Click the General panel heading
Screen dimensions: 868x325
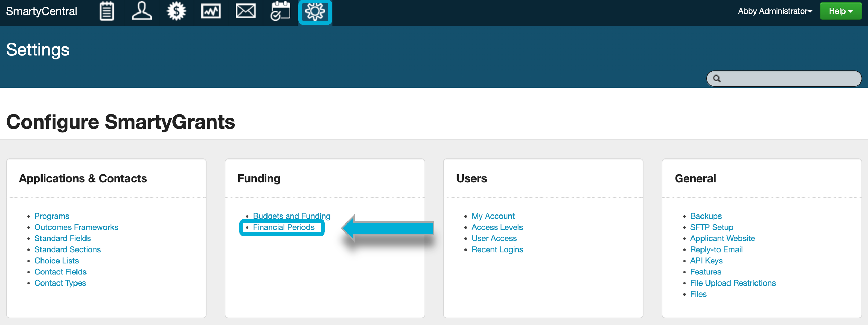(x=695, y=178)
